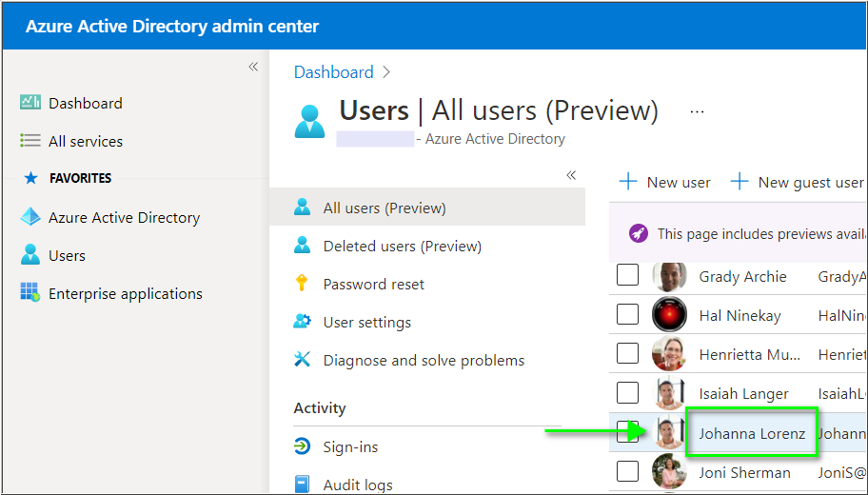Click the Password reset key icon
The image size is (868, 495).
303,284
